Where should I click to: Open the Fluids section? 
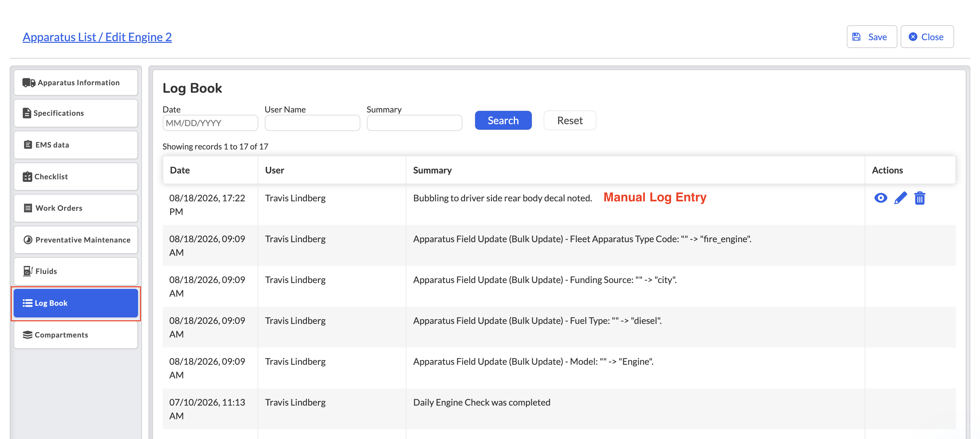pos(76,271)
